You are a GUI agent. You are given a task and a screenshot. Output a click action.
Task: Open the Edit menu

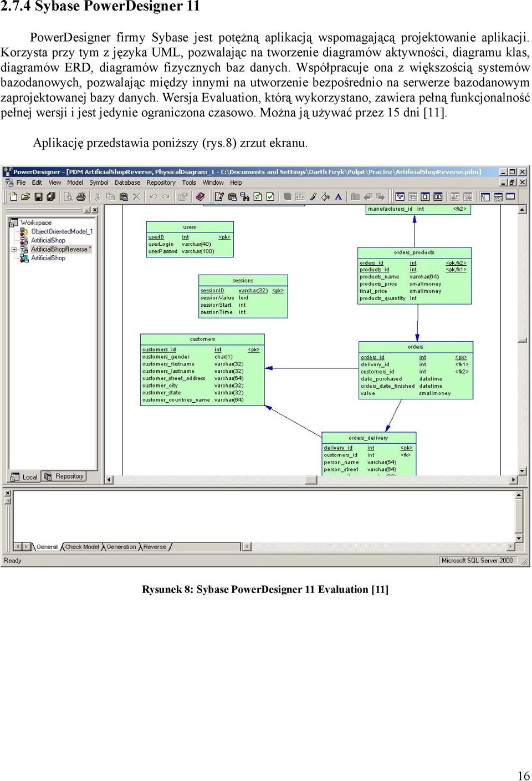37,182
